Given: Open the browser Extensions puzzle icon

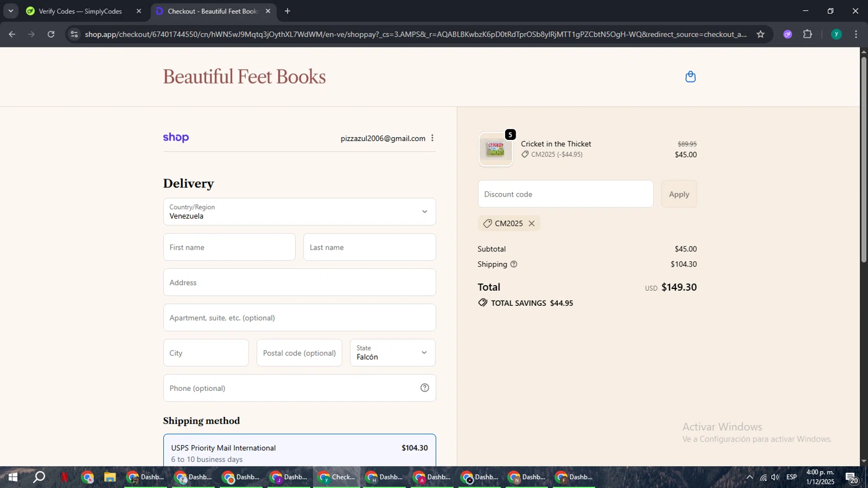Looking at the screenshot, I should tap(808, 34).
